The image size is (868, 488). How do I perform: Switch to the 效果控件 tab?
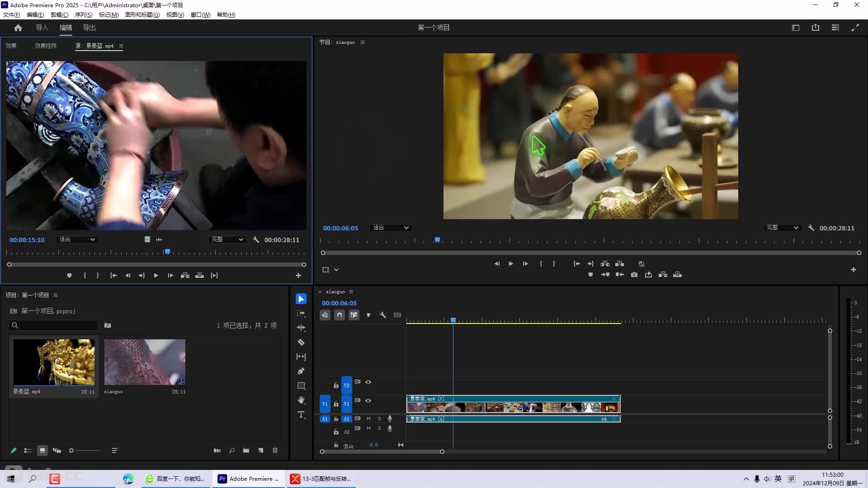46,46
